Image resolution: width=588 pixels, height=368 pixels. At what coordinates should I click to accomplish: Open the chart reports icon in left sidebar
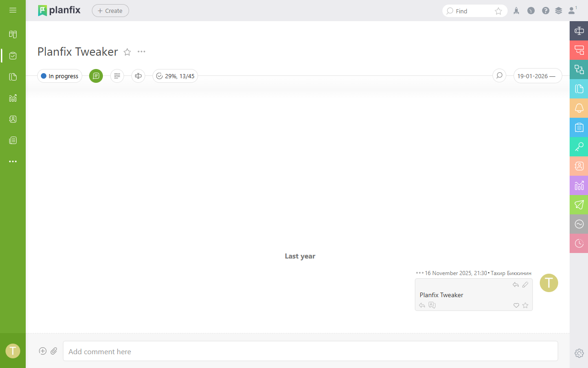click(x=13, y=98)
